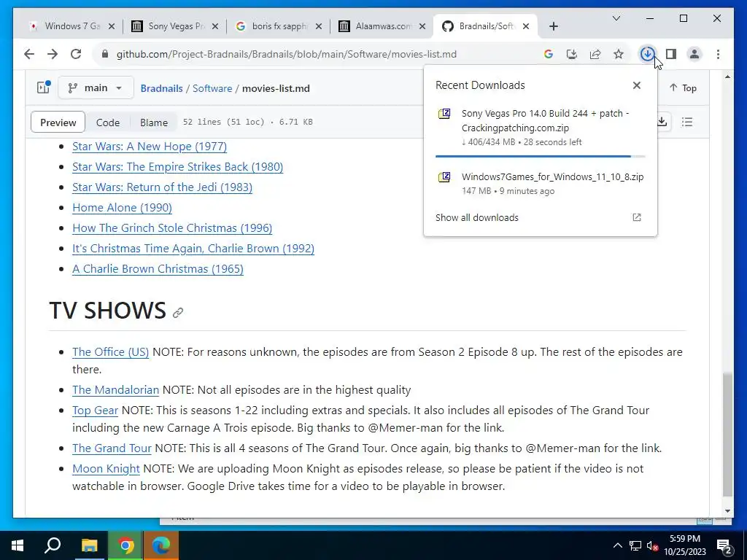Image resolution: width=747 pixels, height=560 pixels.
Task: Switch to the Code view
Action: pos(108,122)
